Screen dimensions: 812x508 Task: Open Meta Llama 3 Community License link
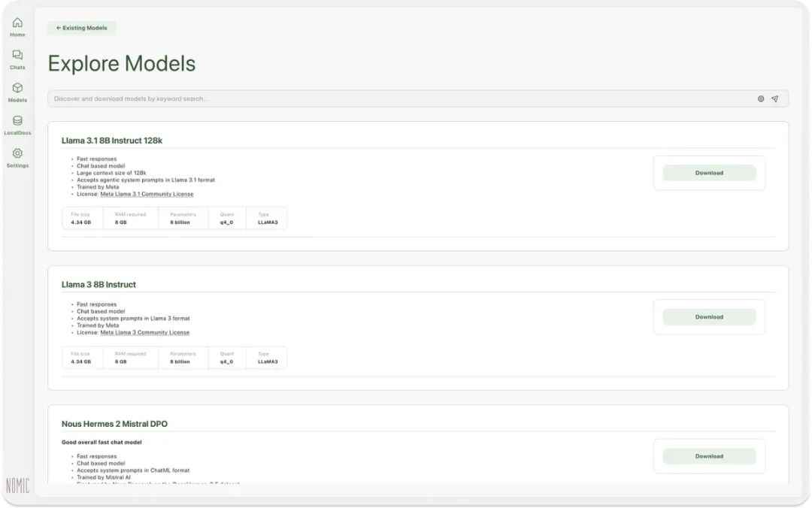pos(144,332)
